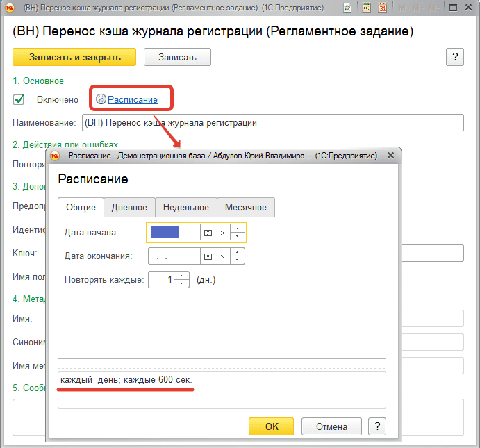Click the 1C logo icon in main title bar

point(10,8)
